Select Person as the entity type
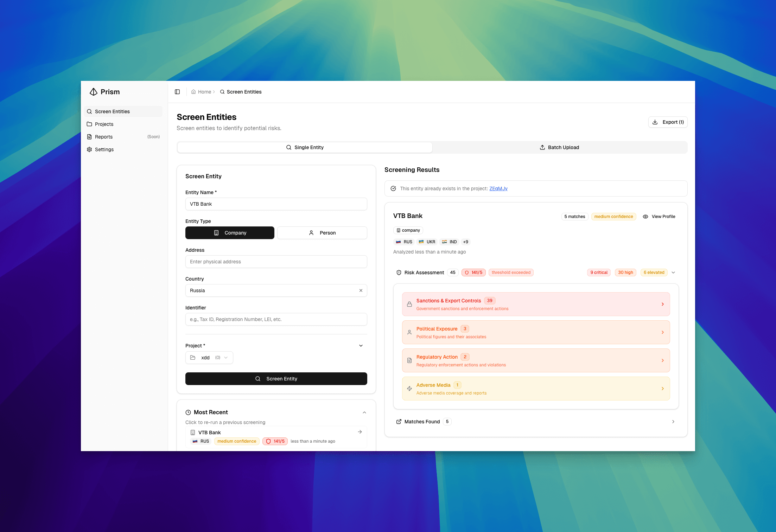The height and width of the screenshot is (532, 776). [322, 232]
